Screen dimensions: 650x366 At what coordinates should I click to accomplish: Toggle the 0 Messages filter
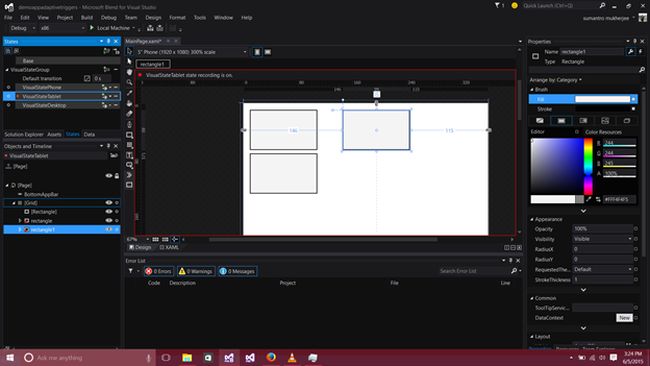238,271
